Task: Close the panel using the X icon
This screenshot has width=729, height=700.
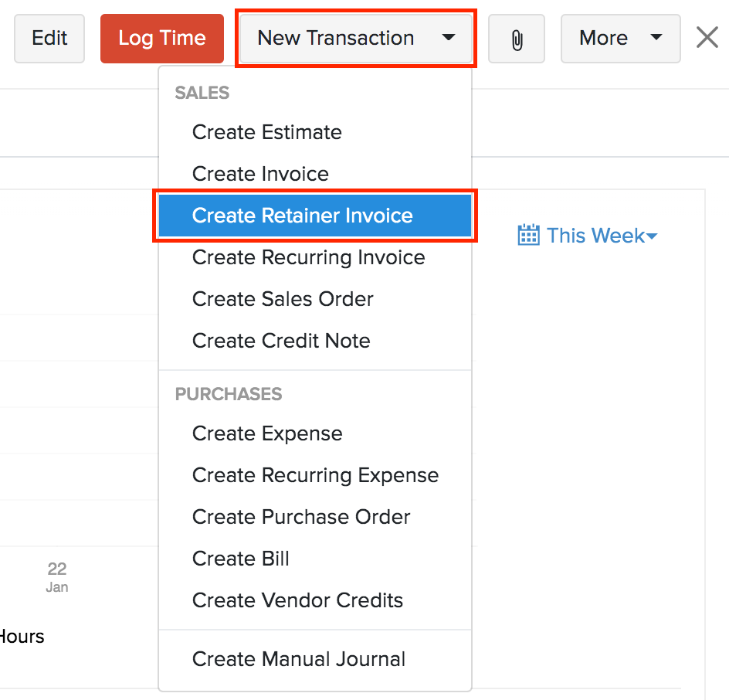Action: tap(707, 36)
